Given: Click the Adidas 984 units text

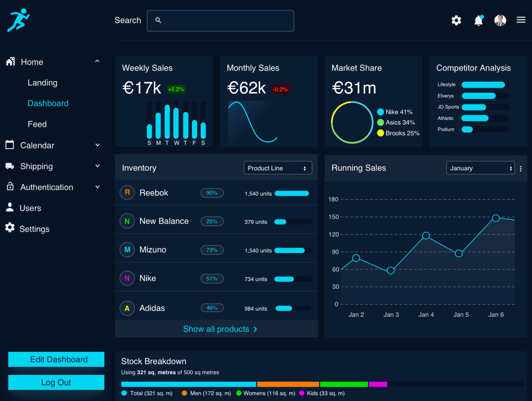Looking at the screenshot, I should pos(256,309).
